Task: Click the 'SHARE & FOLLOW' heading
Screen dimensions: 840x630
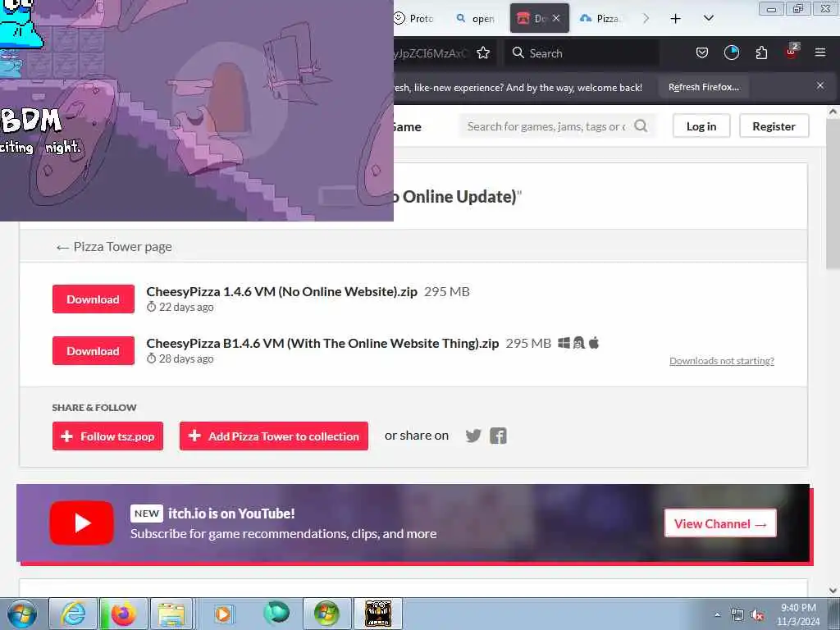Action: coord(94,407)
